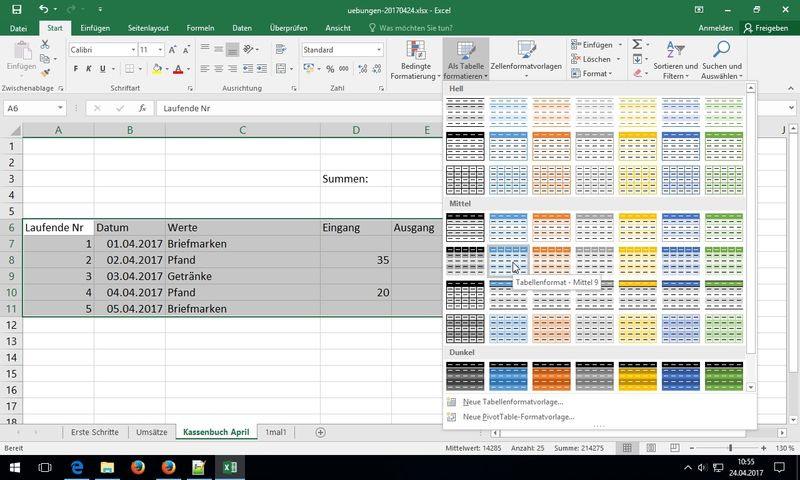Choose the first green table style under Hell
800x480 pixels.
[724, 110]
